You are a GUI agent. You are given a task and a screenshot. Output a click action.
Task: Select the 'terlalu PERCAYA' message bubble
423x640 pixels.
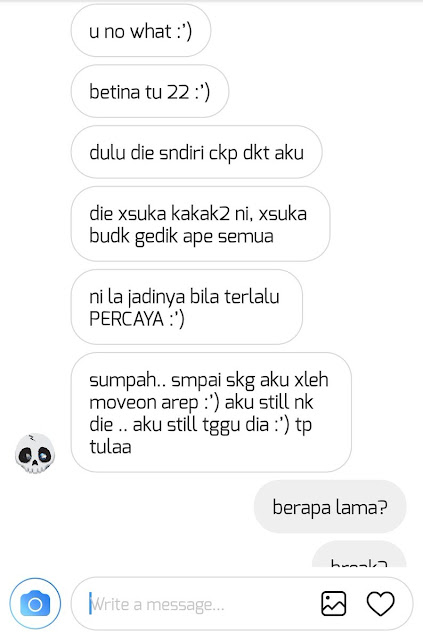coord(187,307)
